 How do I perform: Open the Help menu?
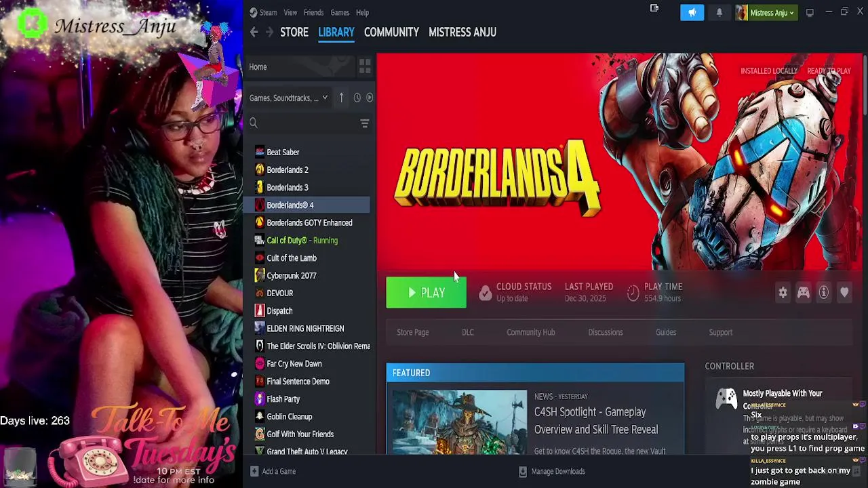(362, 12)
